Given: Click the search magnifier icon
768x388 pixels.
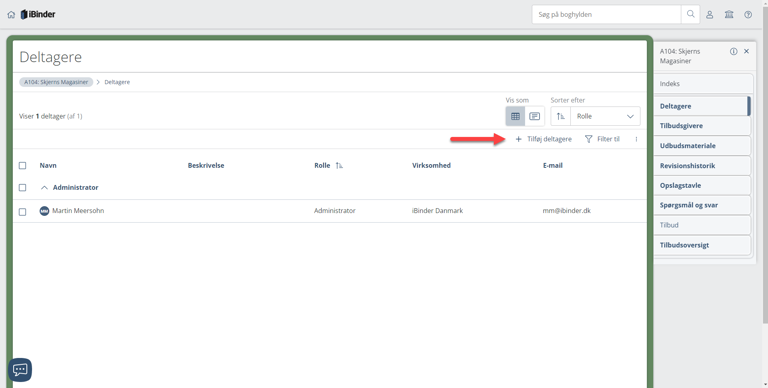Looking at the screenshot, I should coord(691,14).
